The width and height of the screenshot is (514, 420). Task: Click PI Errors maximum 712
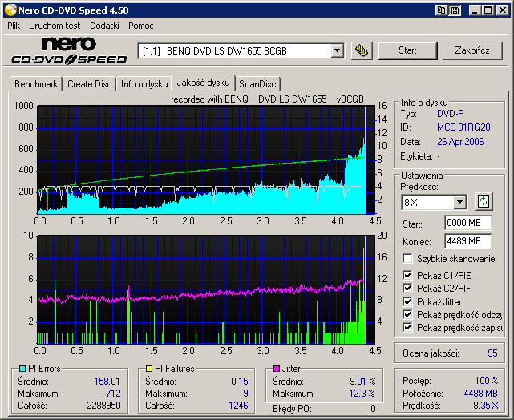point(113,394)
